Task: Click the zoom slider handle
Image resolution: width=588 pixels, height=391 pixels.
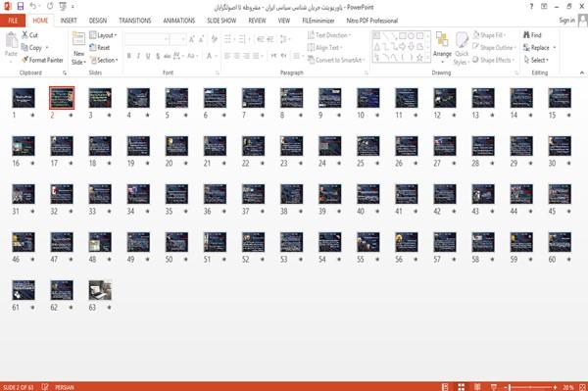Action: 510,387
